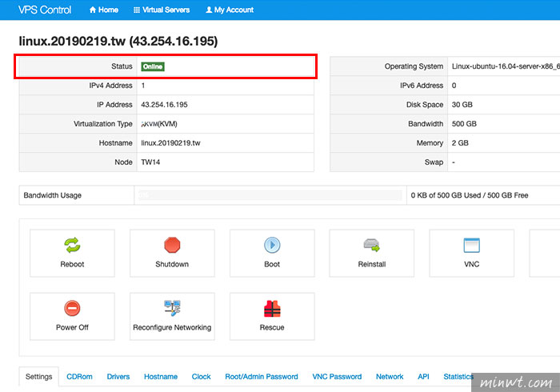This screenshot has height=392, width=560.
Task: Click the IPv6 Address value 0
Action: (454, 86)
